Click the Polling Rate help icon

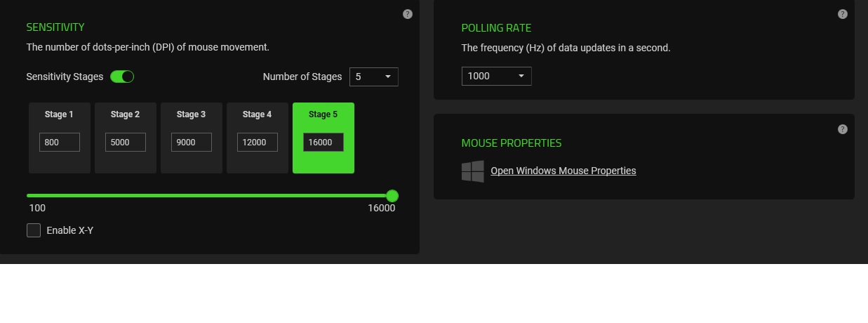(843, 14)
